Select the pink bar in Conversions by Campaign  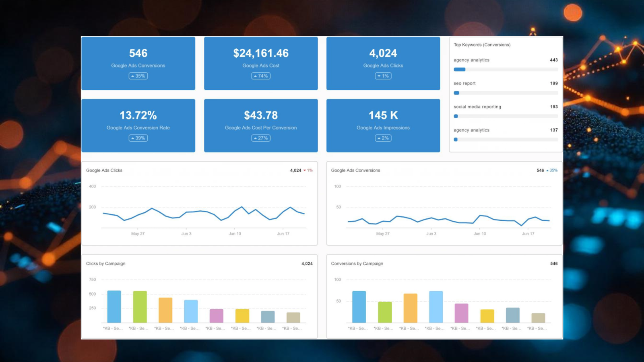pyautogui.click(x=462, y=313)
